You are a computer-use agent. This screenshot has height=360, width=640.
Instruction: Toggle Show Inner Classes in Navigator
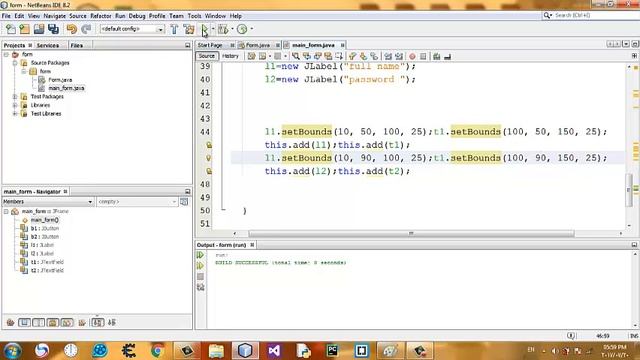point(67,322)
